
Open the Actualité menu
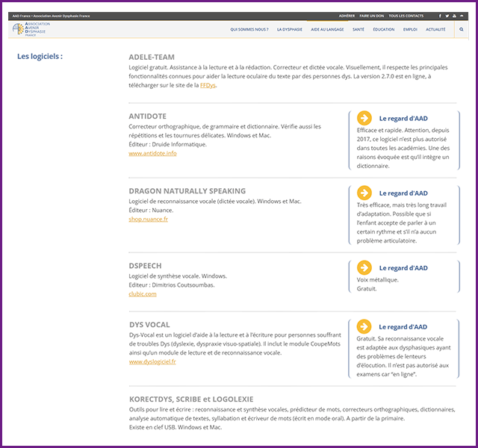click(x=435, y=30)
